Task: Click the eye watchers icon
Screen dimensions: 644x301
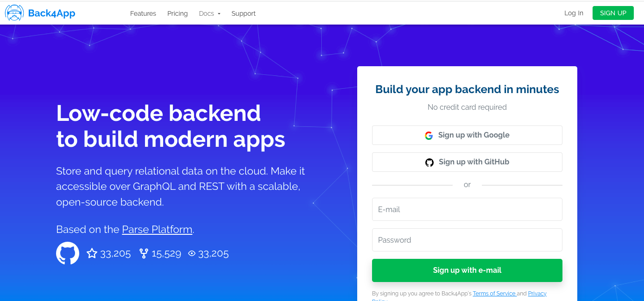Action: coord(192,253)
